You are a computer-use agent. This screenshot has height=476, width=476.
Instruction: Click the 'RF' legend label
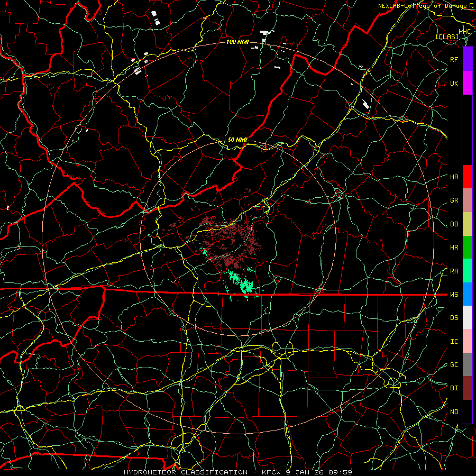coord(454,59)
